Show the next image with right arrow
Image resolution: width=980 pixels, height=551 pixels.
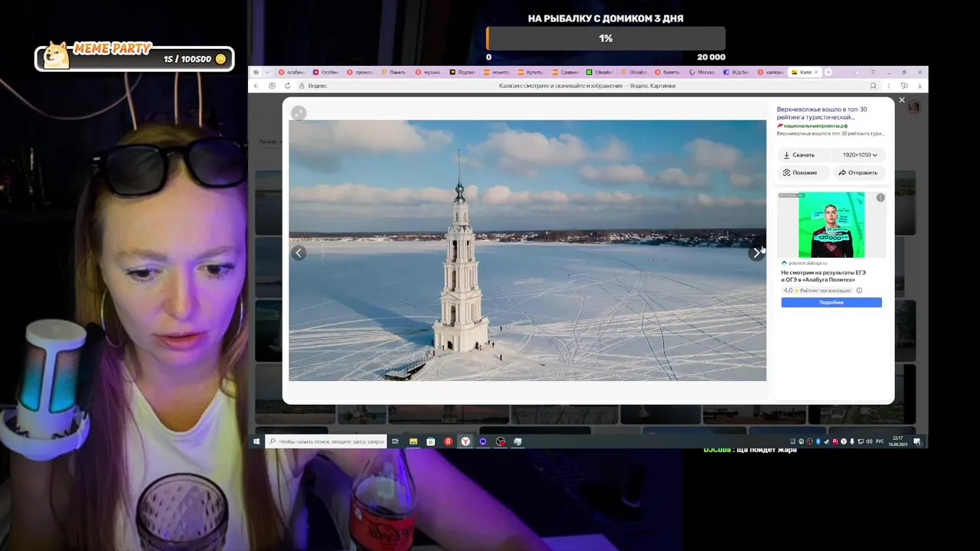tap(756, 253)
